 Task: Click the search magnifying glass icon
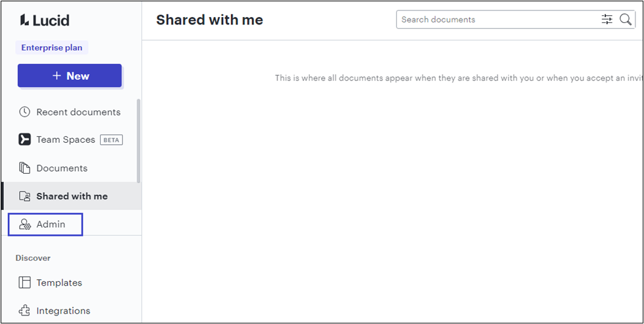pyautogui.click(x=626, y=20)
